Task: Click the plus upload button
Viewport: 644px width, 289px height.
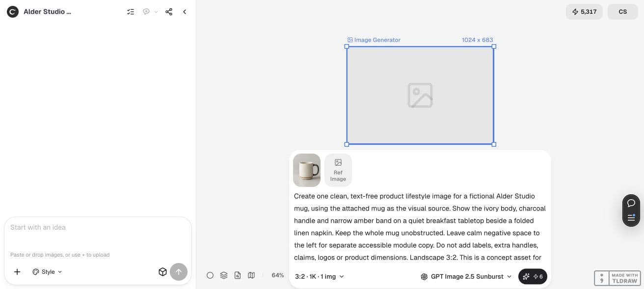Action: tap(17, 272)
